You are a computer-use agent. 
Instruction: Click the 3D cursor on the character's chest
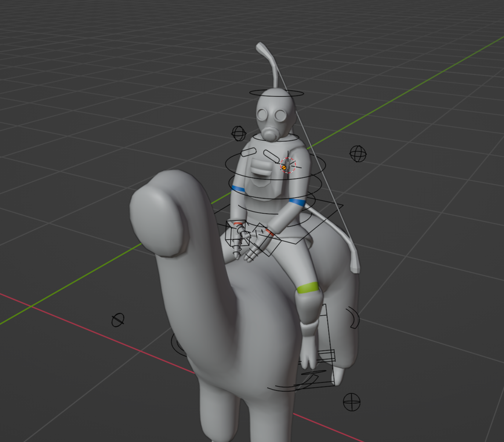tap(288, 165)
